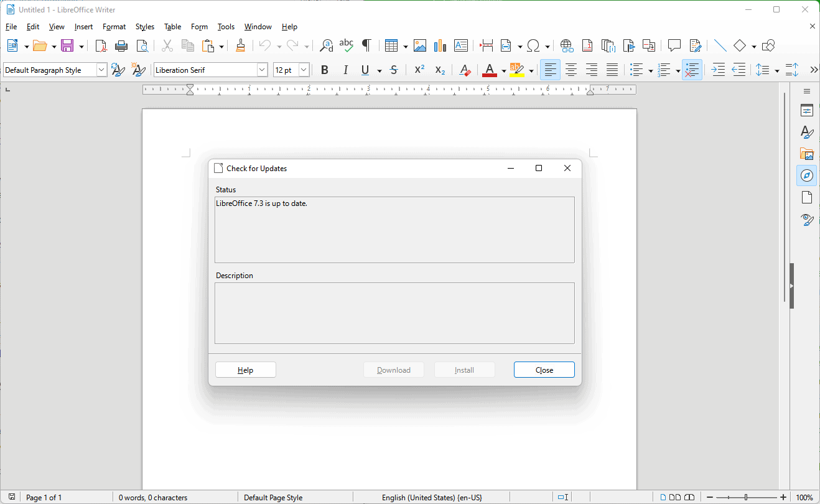
Task: Click the Print icon in toolbar
Action: (x=121, y=45)
